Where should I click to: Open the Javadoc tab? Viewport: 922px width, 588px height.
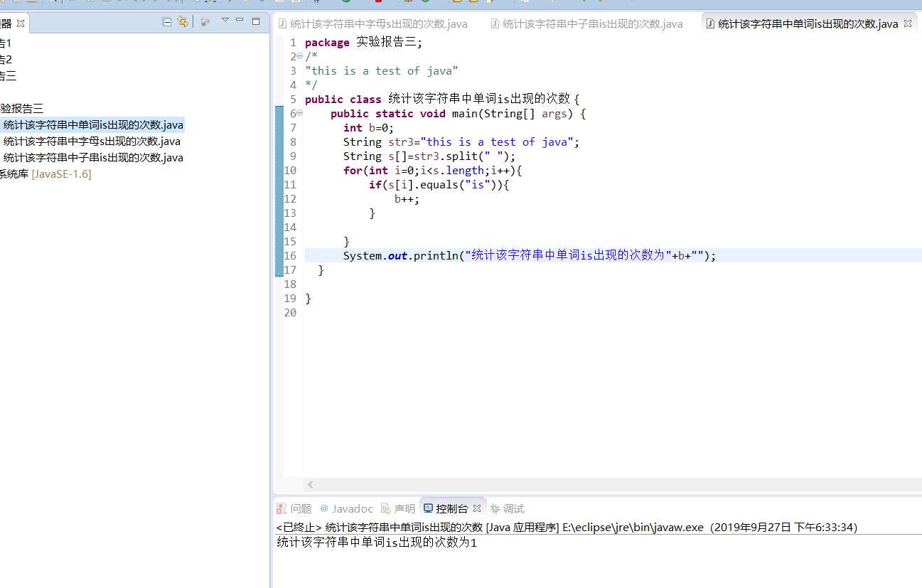point(346,508)
